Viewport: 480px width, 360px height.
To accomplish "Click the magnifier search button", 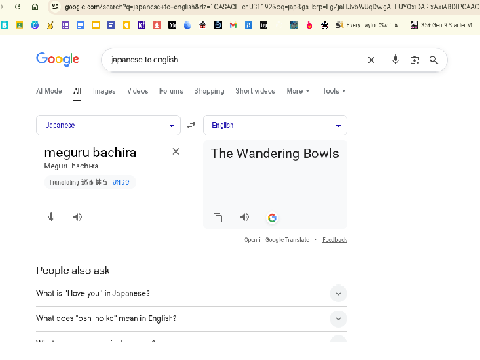I will [x=434, y=60].
